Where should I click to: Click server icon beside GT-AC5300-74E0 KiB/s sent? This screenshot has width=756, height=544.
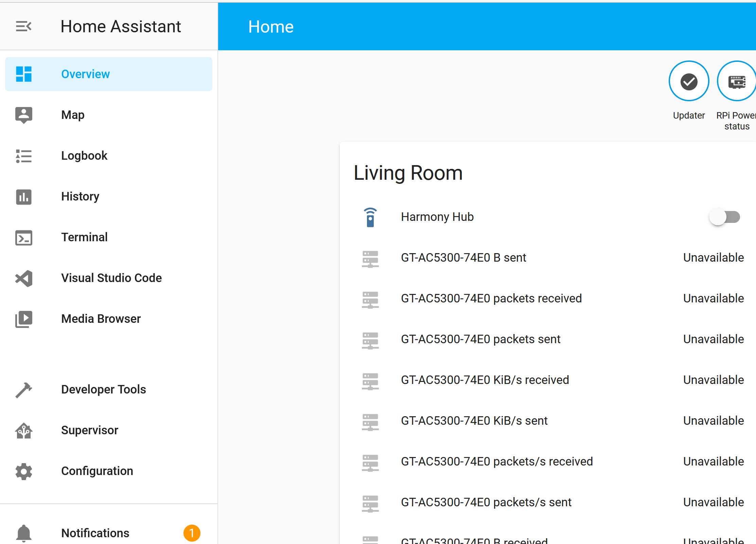[x=370, y=422]
